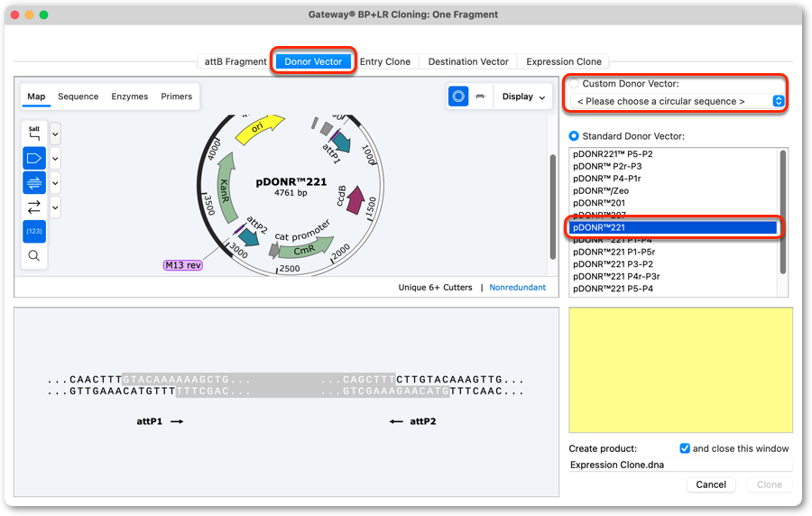
Task: Expand the features options chevron
Action: point(55,159)
